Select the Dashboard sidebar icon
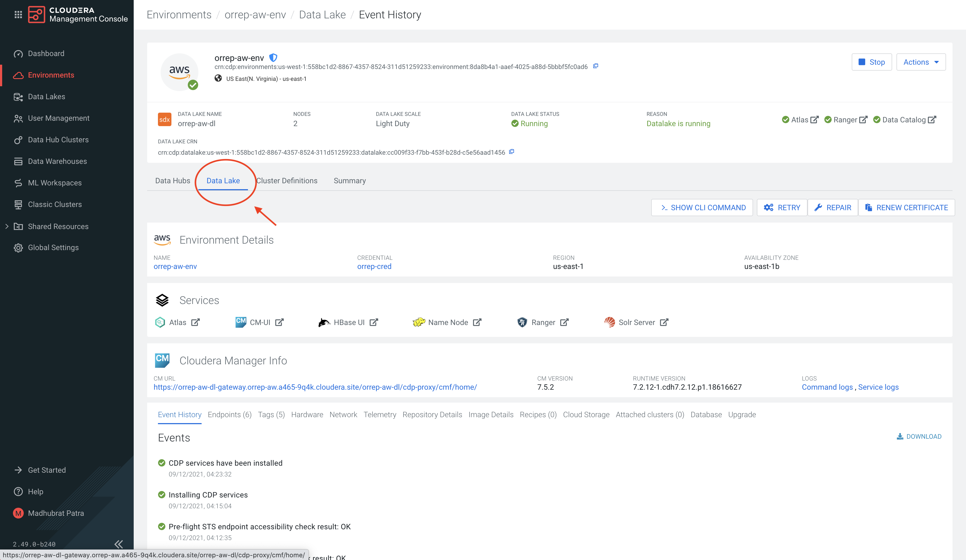 (x=19, y=53)
